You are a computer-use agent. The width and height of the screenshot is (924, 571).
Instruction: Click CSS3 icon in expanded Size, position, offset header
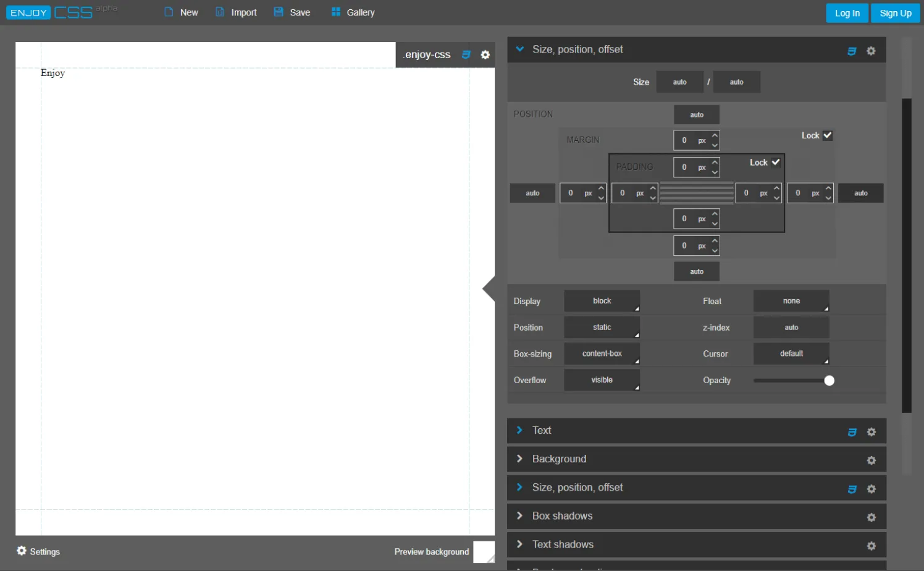[852, 51]
